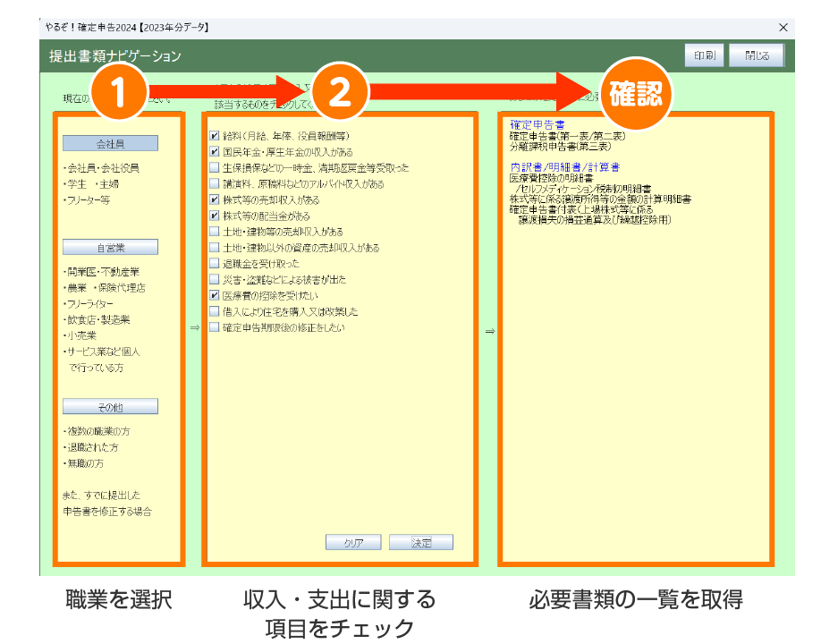Click ・フリーター等 text
Image resolution: width=821 pixels, height=644 pixels.
(x=87, y=200)
